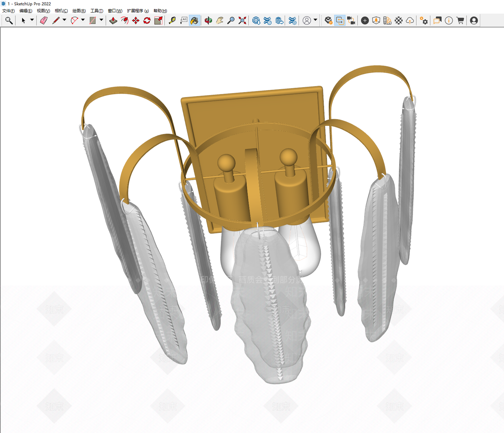
Task: Expand the Select tool dropdown arrow
Action: [32, 20]
